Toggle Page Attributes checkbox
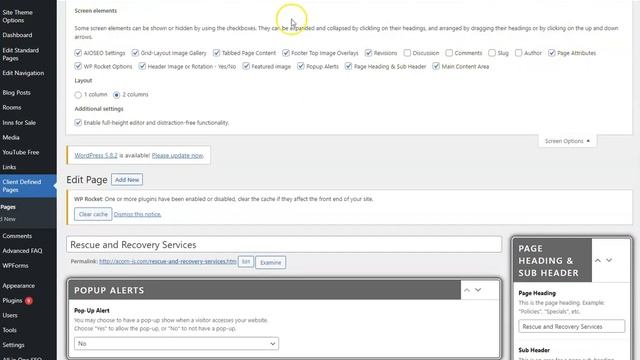 [551, 53]
